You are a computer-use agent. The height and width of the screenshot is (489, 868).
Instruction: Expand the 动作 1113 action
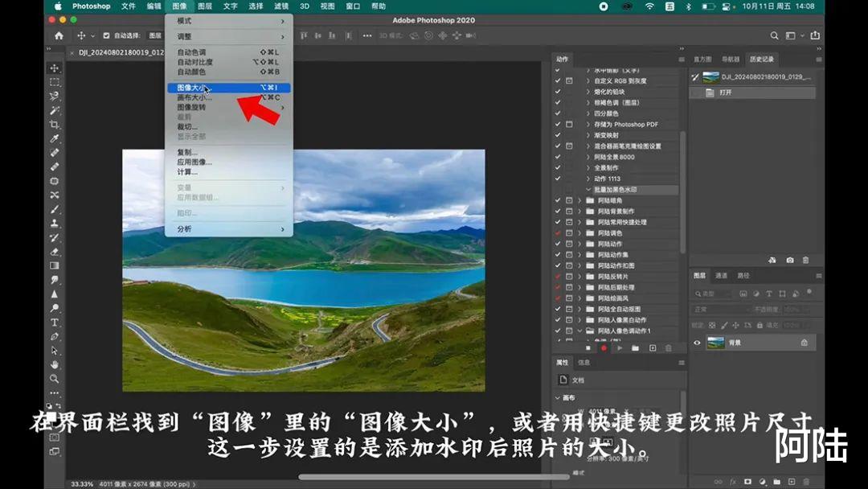588,179
